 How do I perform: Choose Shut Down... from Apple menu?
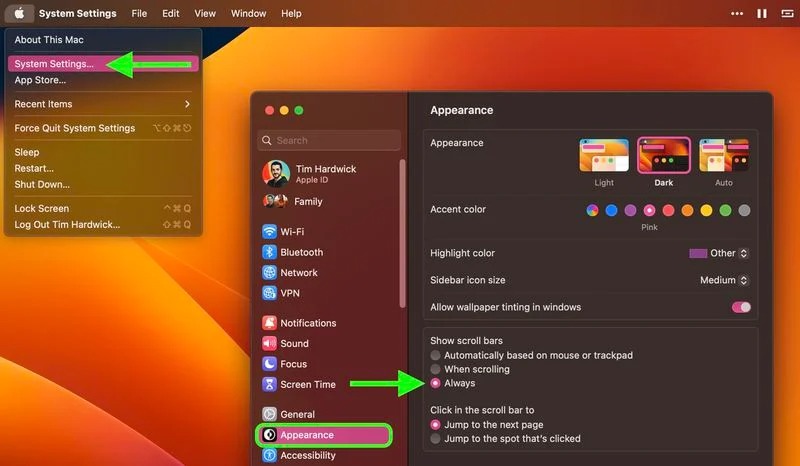103,185
